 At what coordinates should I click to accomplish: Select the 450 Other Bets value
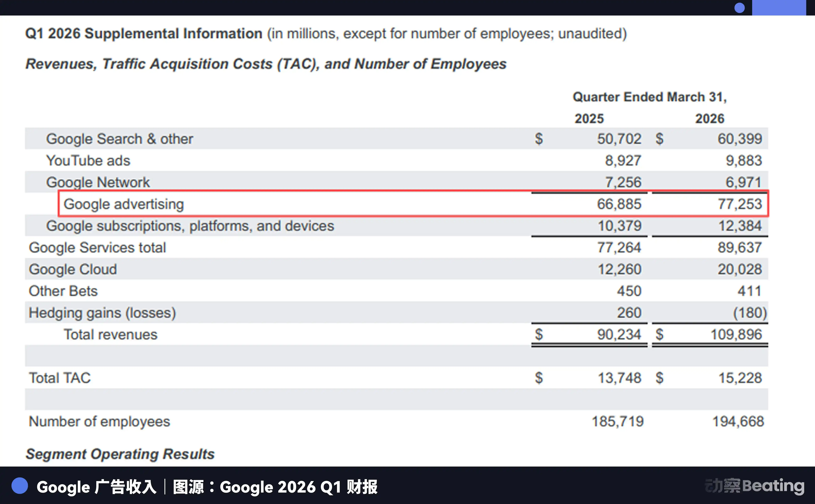[x=629, y=291]
